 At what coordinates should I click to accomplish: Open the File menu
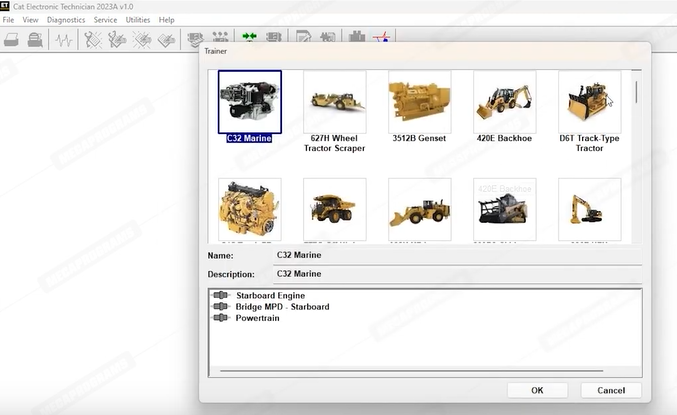(x=8, y=20)
